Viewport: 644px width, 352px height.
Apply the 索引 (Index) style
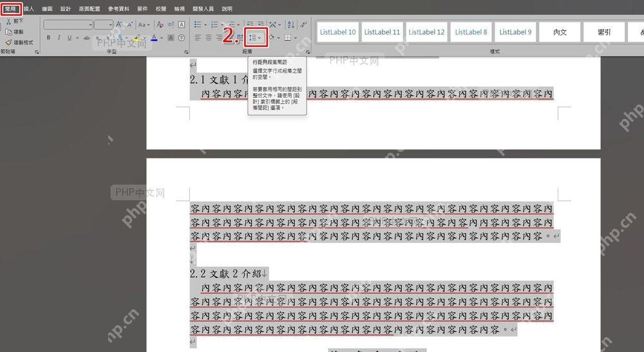pos(604,32)
